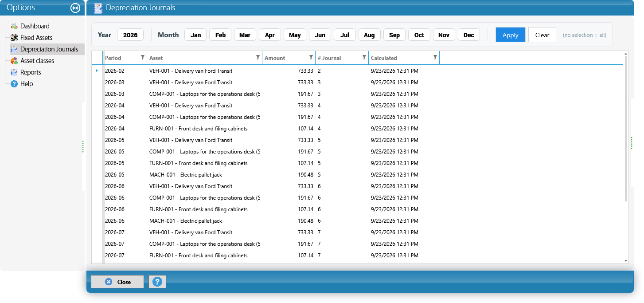Click the Reports icon in sidebar
Screen dimensions: 644x303
coord(14,72)
